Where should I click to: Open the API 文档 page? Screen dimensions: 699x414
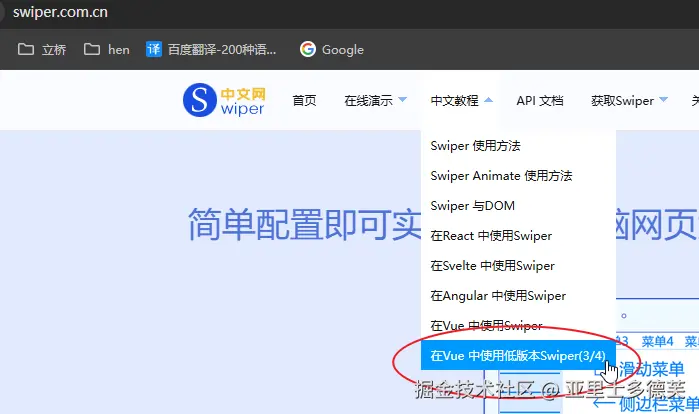click(x=540, y=101)
